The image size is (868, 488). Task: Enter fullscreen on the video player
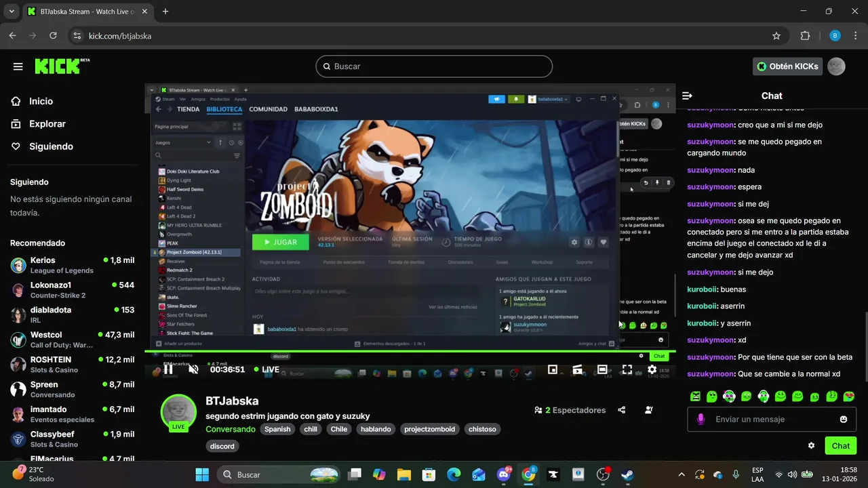[x=627, y=369]
